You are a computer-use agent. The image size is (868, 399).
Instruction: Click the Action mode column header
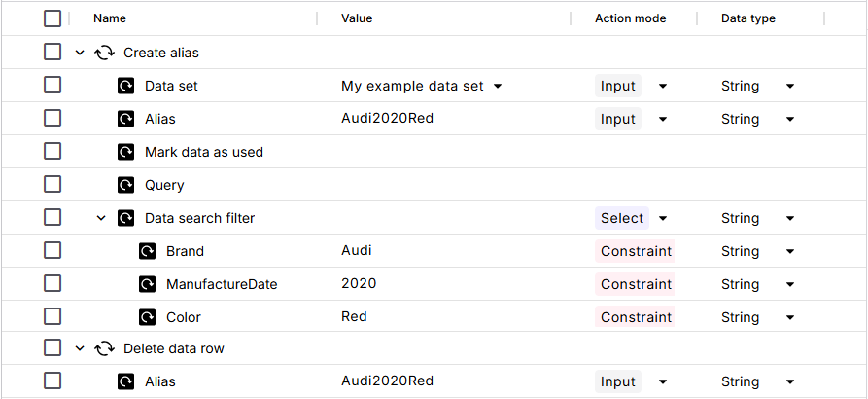(x=630, y=18)
